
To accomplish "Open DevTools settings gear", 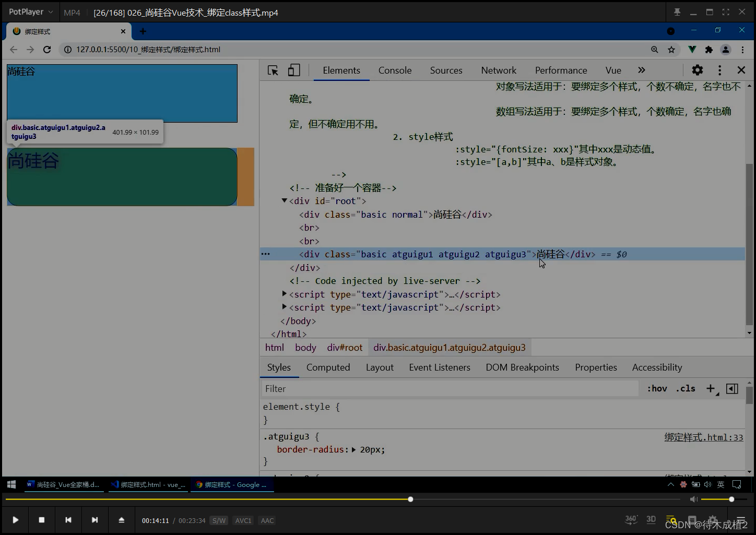I will click(698, 70).
